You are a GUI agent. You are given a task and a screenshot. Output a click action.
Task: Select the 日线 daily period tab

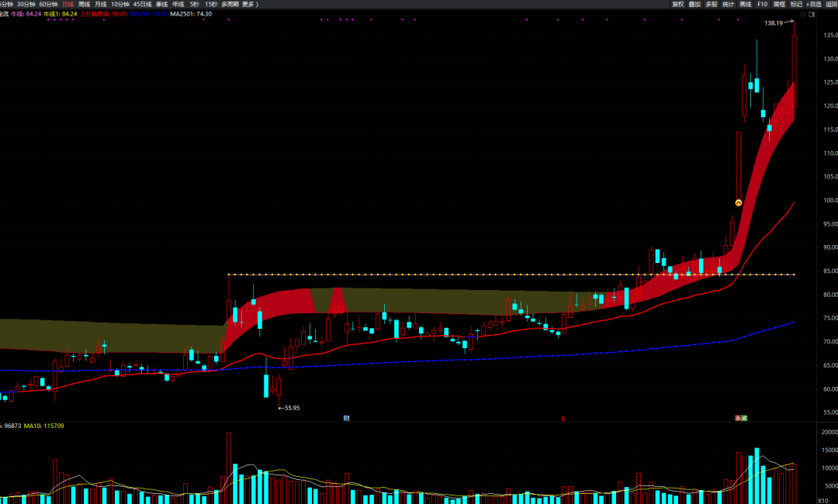pos(68,5)
